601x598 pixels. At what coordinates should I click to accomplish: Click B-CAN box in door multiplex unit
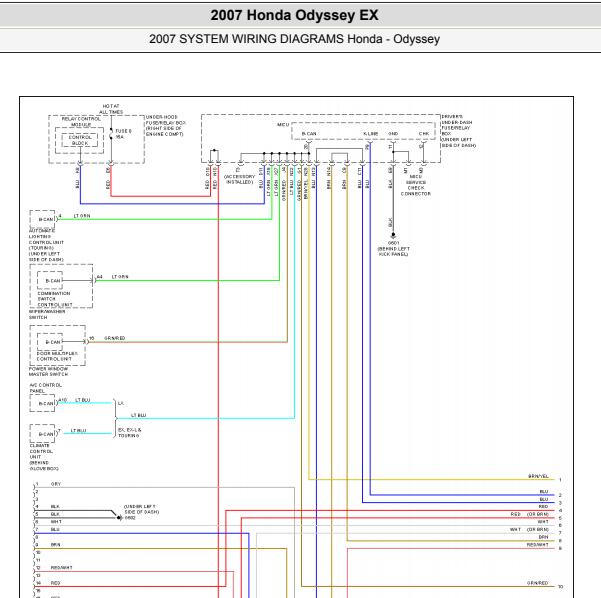pyautogui.click(x=50, y=342)
